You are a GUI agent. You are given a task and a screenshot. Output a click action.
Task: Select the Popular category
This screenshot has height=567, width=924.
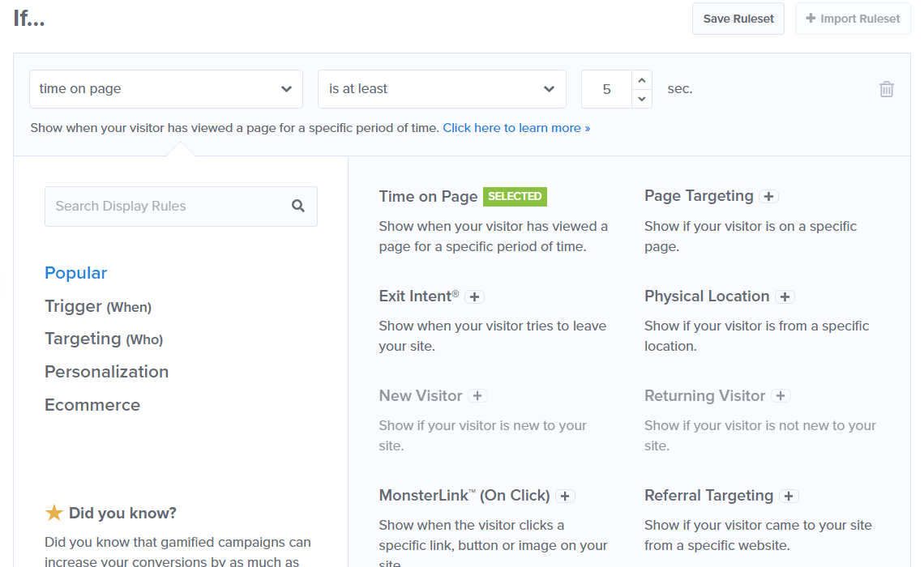[x=75, y=273]
